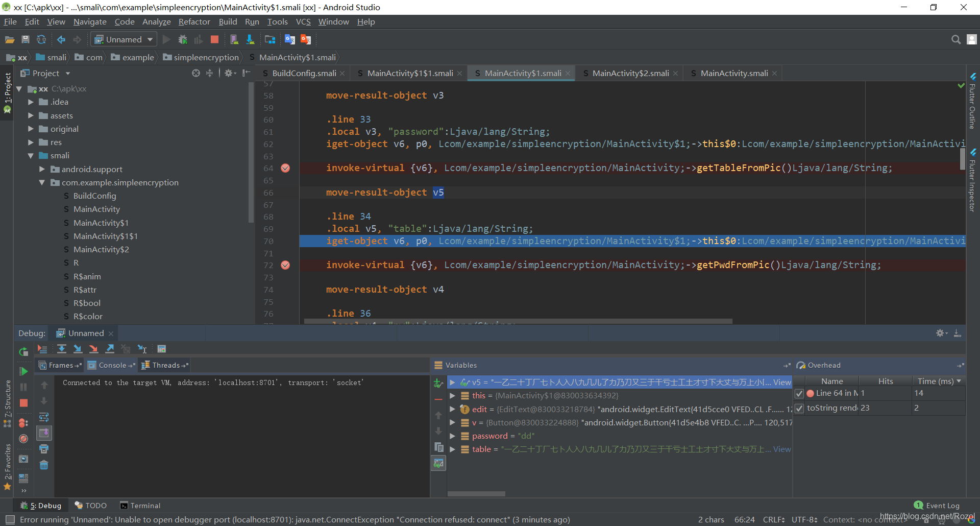
Task: Click the Force Step Into red arrow icon
Action: (93, 349)
